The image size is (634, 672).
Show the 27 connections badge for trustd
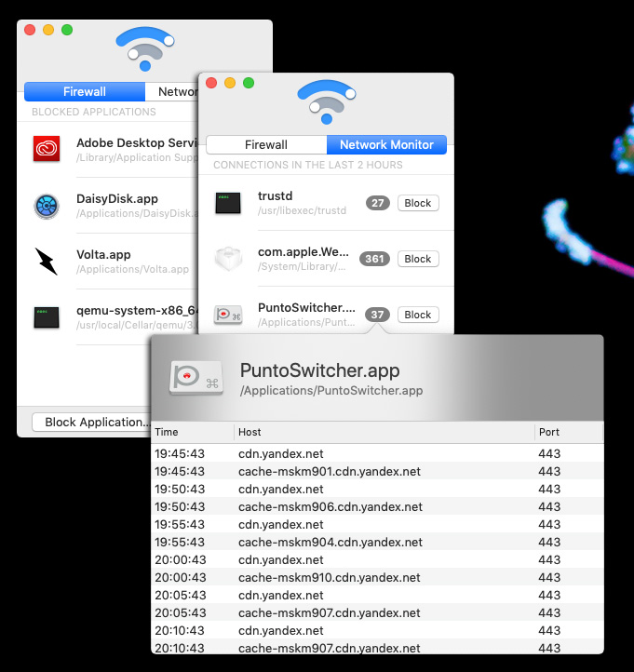[x=378, y=203]
